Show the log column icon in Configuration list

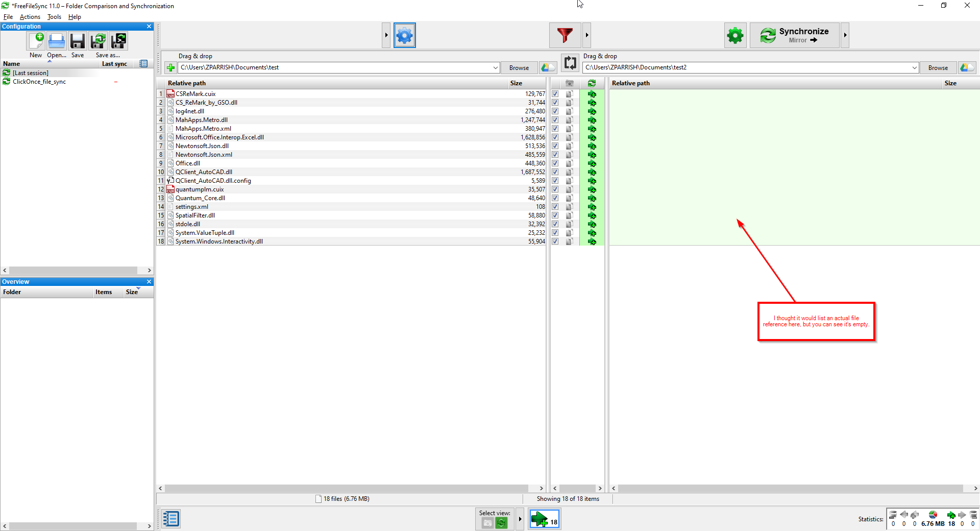[143, 64]
